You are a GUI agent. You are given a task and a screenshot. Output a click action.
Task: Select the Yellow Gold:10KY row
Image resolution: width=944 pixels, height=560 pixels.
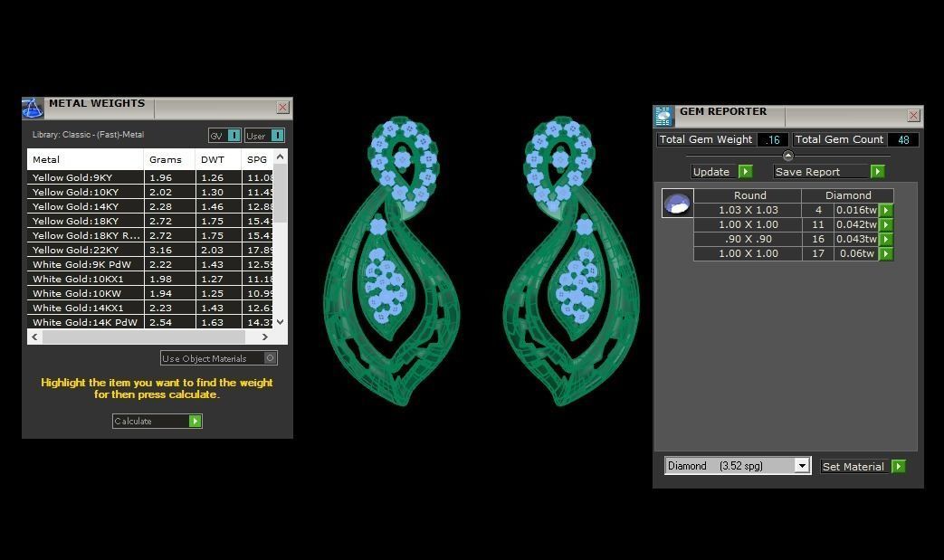click(x=150, y=192)
